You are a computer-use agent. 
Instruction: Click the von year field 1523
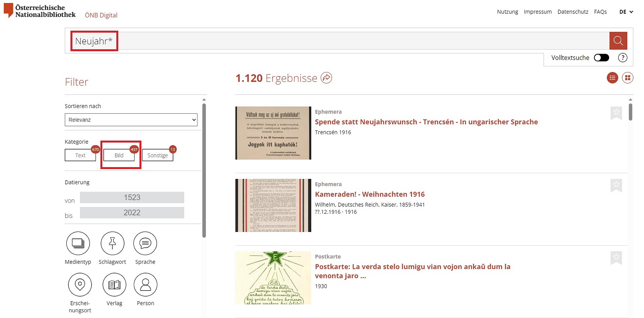click(x=132, y=197)
